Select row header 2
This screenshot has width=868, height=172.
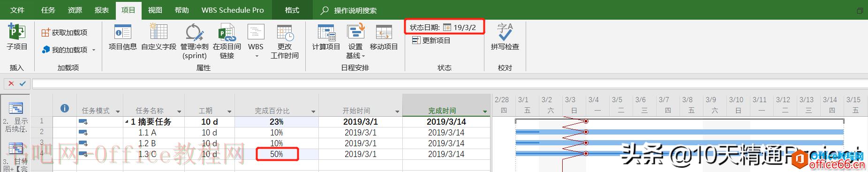tap(42, 133)
